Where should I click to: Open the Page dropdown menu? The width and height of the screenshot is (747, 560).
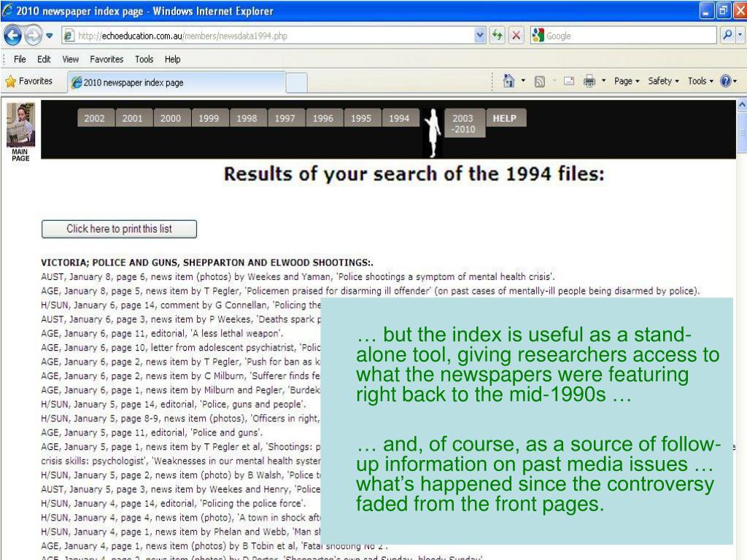coord(627,82)
